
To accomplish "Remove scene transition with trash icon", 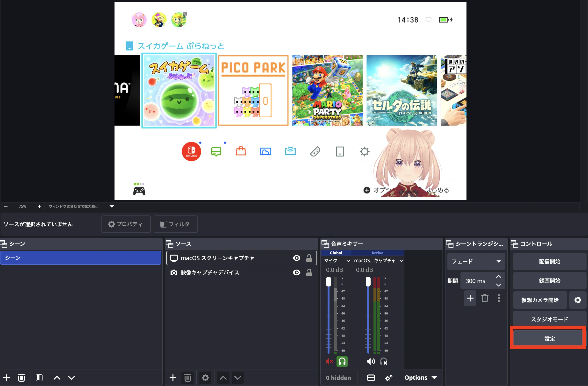I will coord(485,298).
